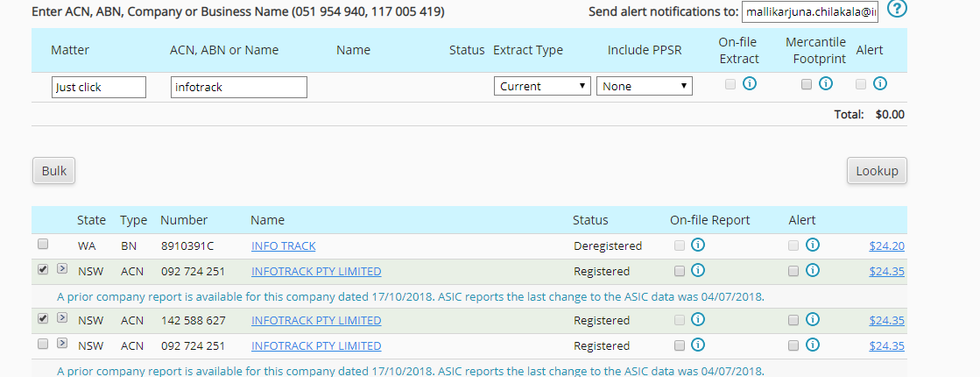Screen dimensions: 980x377
Task: Open On-file Report info for INFO TRACK row
Action: pyautogui.click(x=698, y=245)
